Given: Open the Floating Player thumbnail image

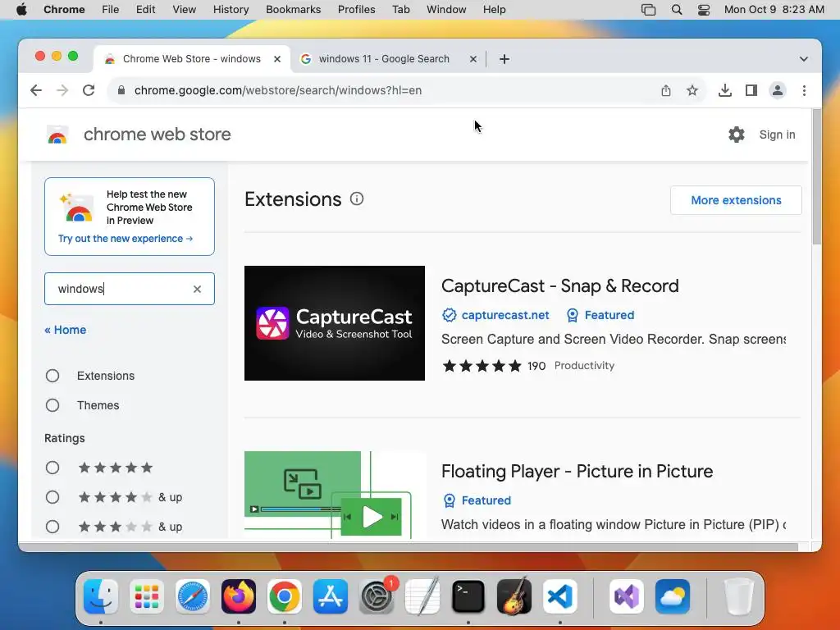Looking at the screenshot, I should 335,495.
